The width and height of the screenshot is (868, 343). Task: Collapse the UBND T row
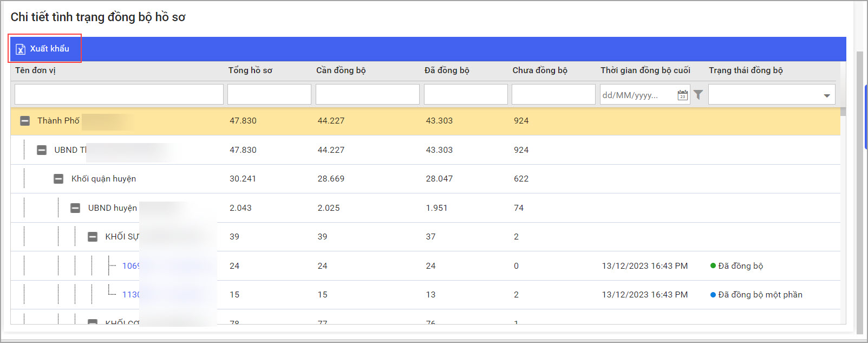[42, 150]
